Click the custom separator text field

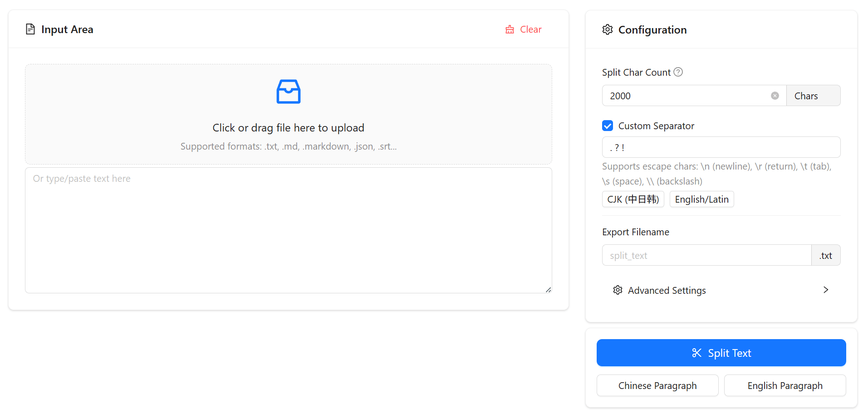click(x=721, y=148)
